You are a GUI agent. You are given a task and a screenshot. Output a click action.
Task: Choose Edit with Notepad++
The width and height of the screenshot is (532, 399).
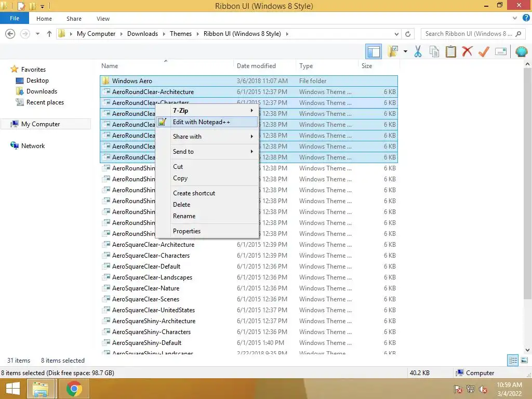coord(207,122)
